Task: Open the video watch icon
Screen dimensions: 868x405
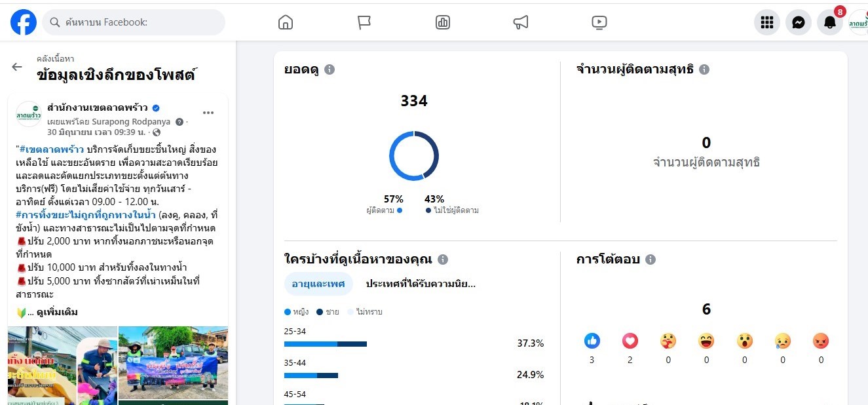Action: coord(599,22)
